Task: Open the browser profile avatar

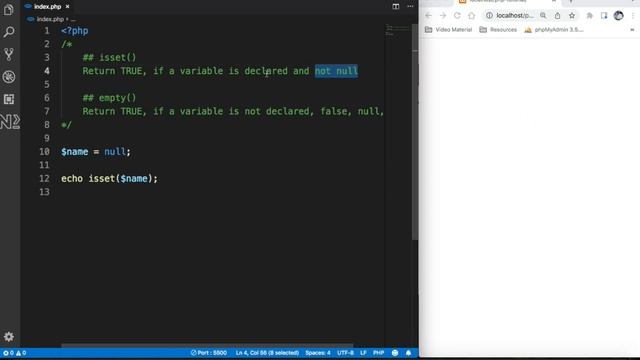Action: coord(618,16)
